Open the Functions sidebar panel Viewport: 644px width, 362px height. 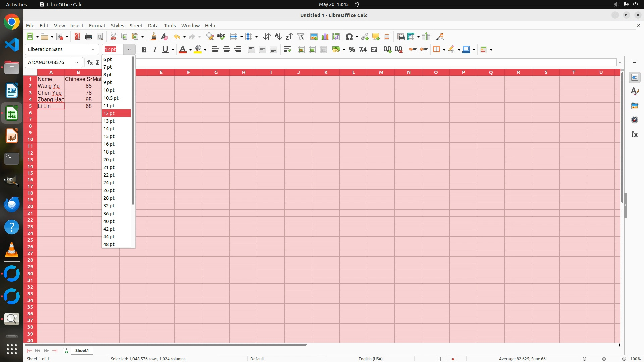coord(634,134)
